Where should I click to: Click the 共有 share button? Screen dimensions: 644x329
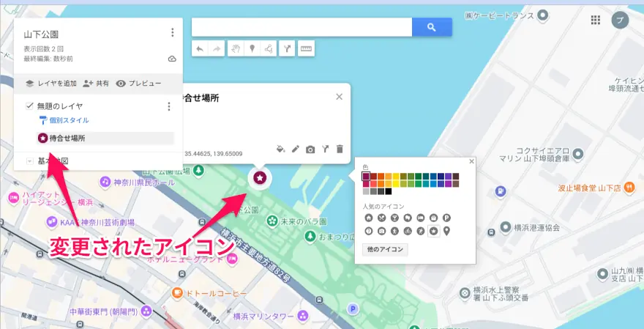point(96,84)
